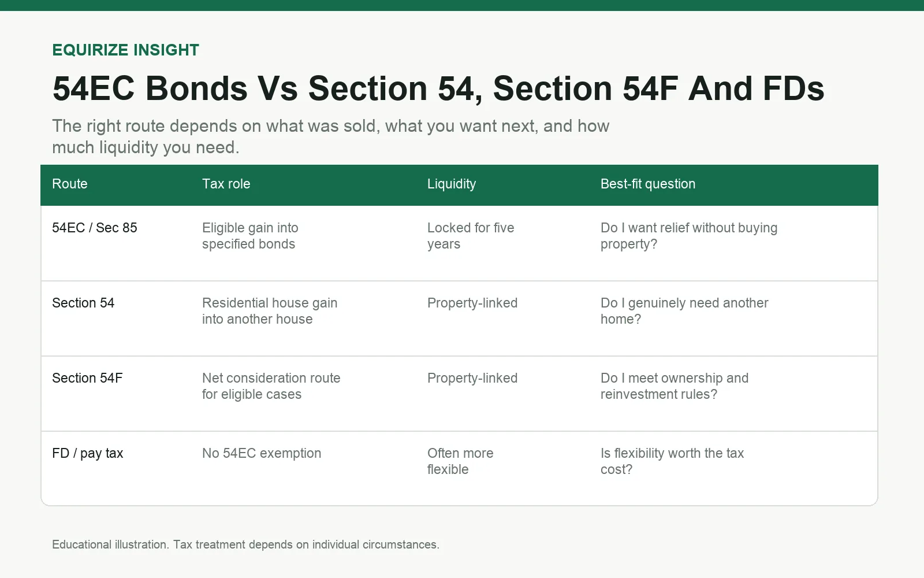Click the Educational illustration footnote text
This screenshot has height=578, width=924.
245,544
